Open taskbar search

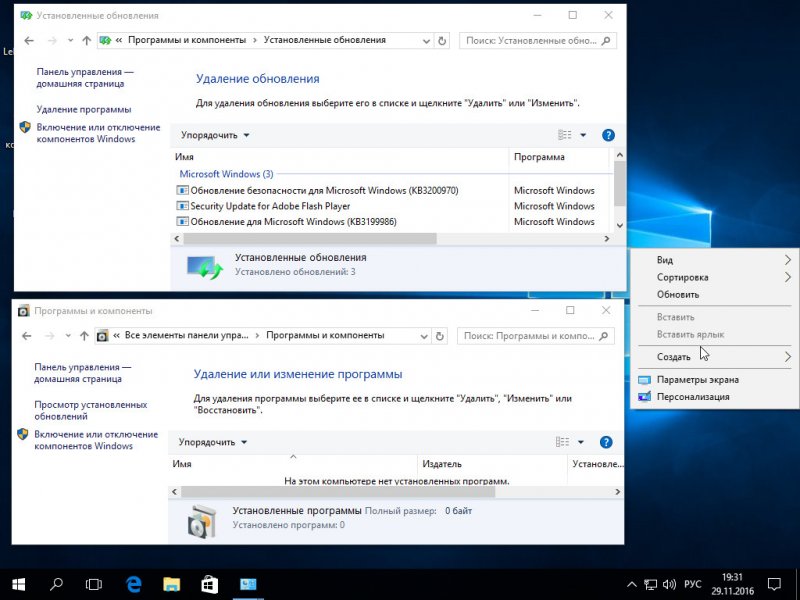pyautogui.click(x=56, y=584)
